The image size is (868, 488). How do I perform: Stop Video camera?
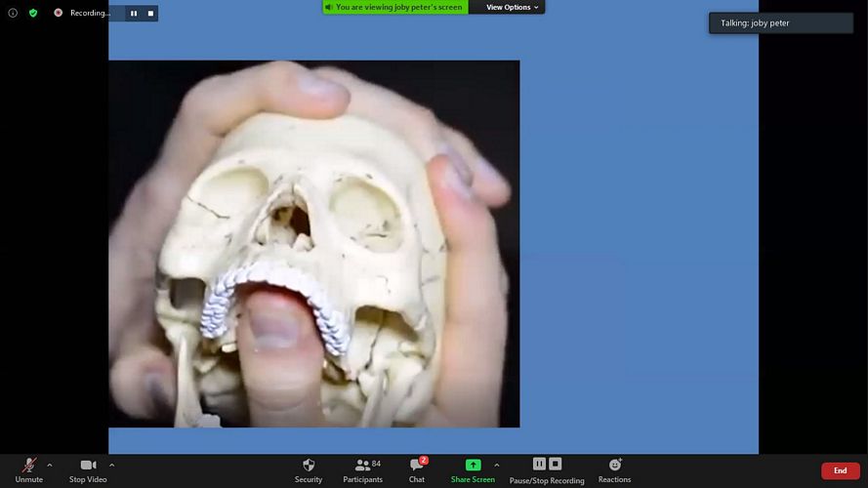88,470
